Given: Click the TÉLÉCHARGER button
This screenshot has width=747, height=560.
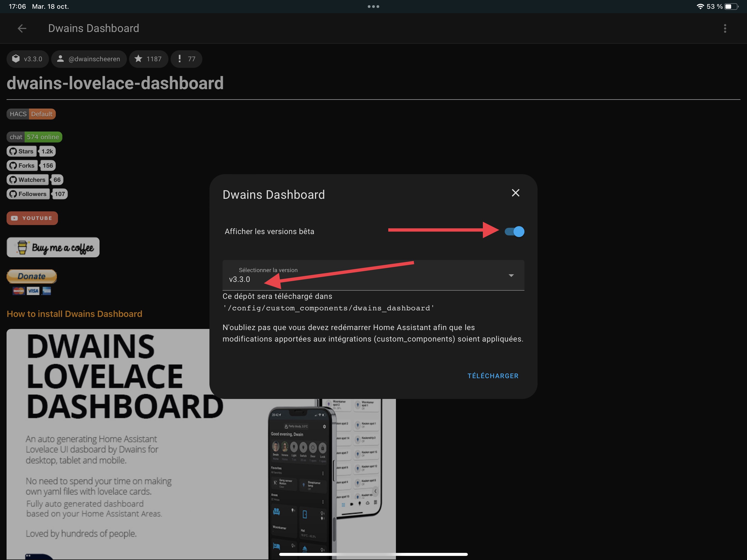Looking at the screenshot, I should [x=493, y=376].
